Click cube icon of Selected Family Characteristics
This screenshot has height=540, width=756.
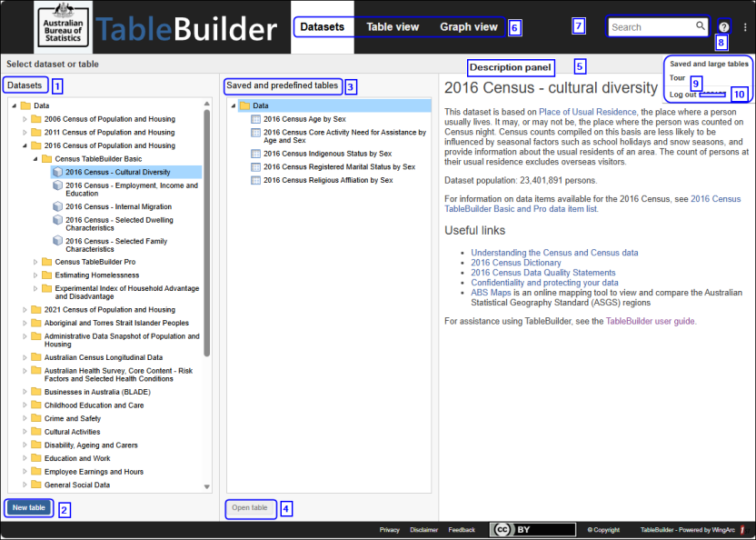coord(58,241)
